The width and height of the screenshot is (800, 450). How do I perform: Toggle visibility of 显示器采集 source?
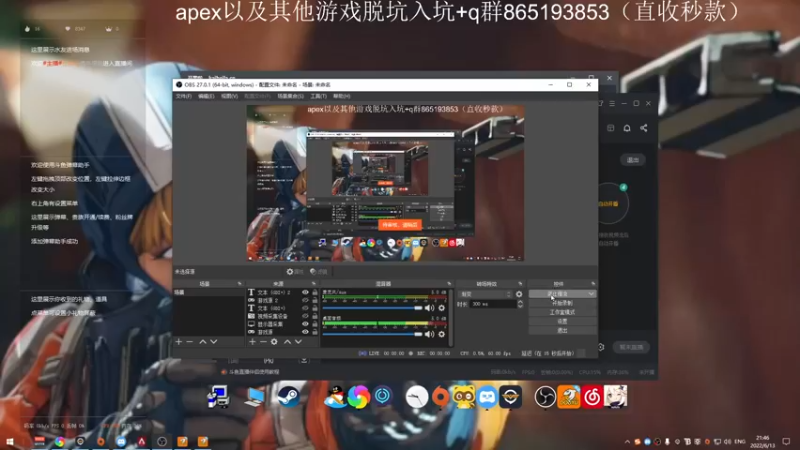coord(305,324)
